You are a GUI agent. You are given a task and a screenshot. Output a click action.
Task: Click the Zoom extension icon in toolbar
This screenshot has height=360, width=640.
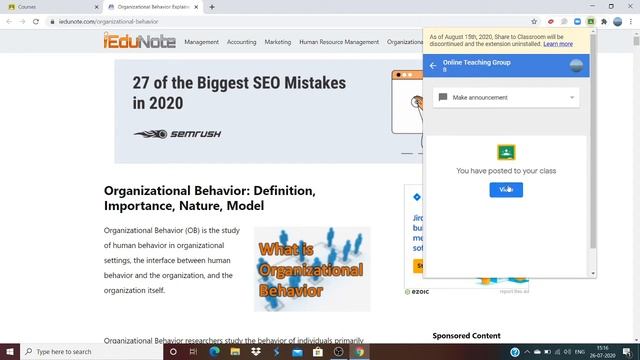pos(577,22)
